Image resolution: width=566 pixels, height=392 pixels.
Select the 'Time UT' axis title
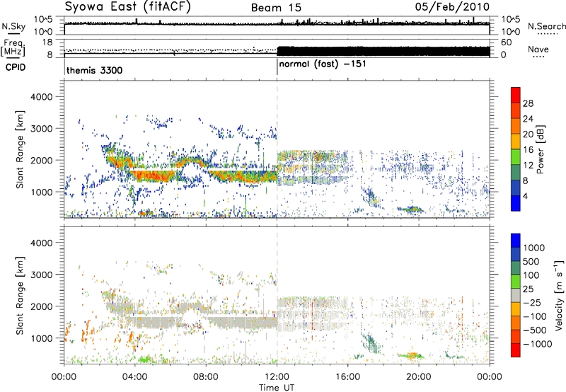pyautogui.click(x=277, y=388)
